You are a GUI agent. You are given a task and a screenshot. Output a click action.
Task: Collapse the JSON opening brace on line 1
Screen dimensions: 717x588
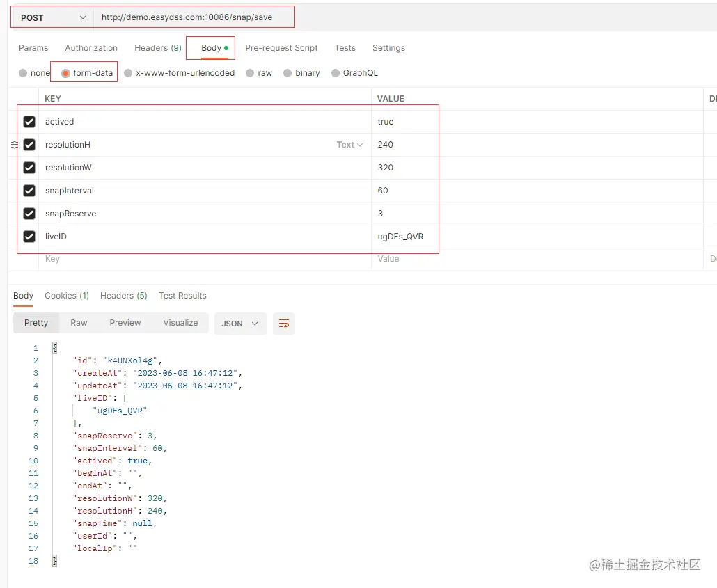54,349
